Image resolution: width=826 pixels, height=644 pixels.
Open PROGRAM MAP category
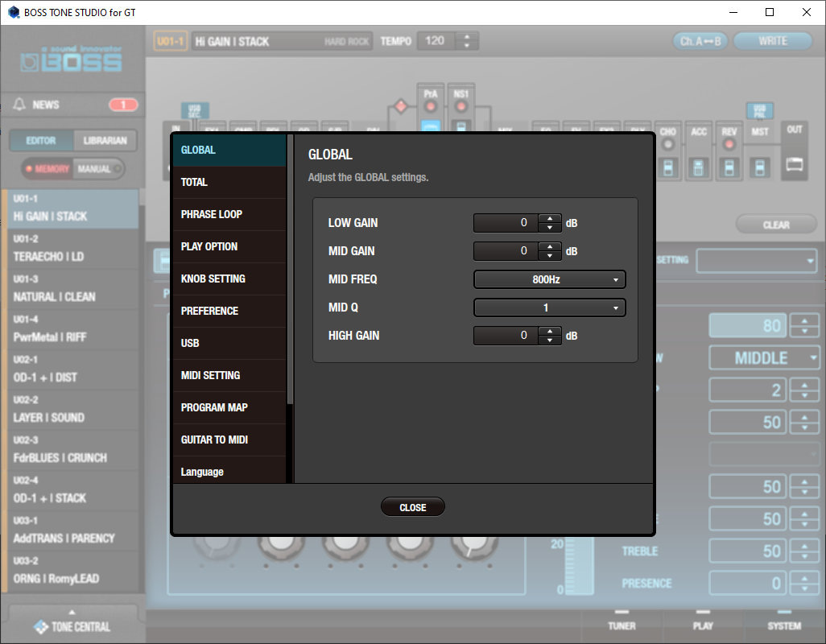pos(229,407)
